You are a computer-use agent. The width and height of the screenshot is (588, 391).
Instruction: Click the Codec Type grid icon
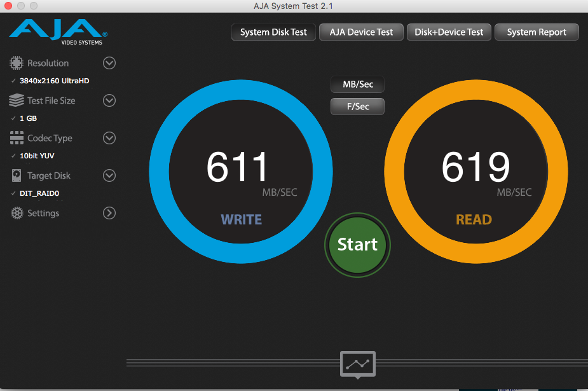pos(15,138)
